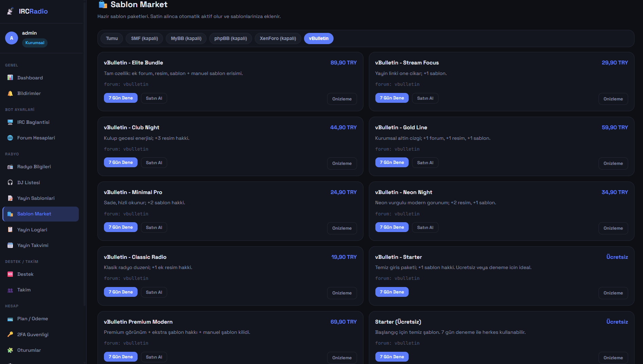Click the Yayin Takvimi calendar icon

click(x=10, y=245)
